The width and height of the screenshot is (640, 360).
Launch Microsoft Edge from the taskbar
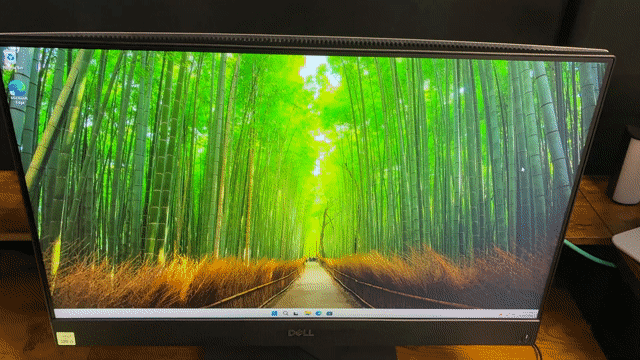pyautogui.click(x=318, y=313)
